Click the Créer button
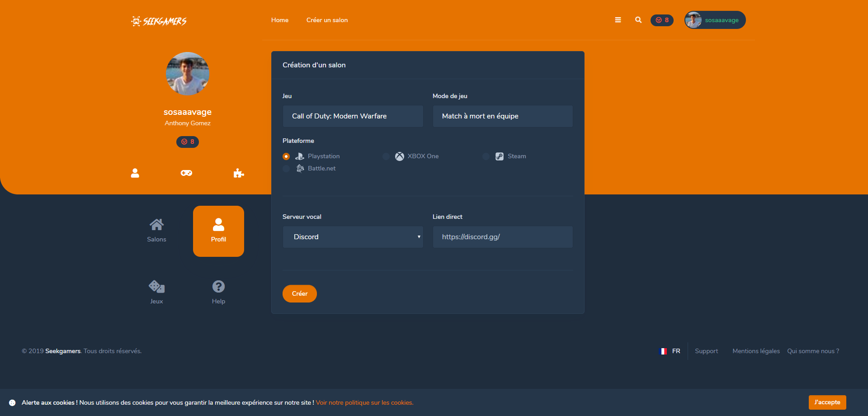Viewport: 868px width, 416px height. click(x=300, y=294)
